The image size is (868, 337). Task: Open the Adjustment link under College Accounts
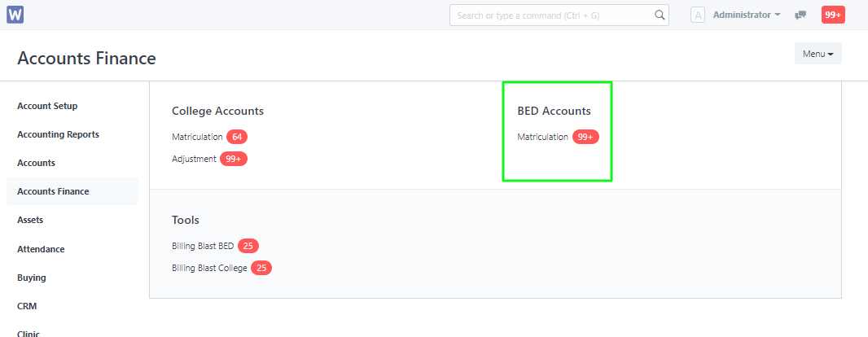click(x=194, y=159)
